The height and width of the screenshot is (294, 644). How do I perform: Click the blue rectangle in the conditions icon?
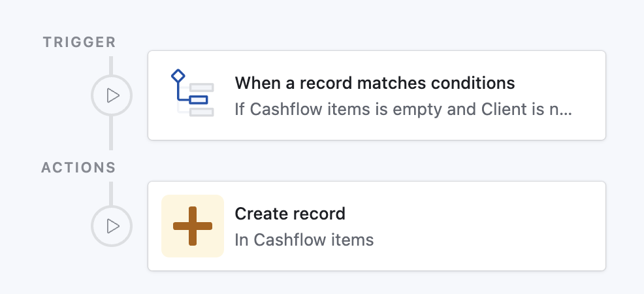click(199, 100)
